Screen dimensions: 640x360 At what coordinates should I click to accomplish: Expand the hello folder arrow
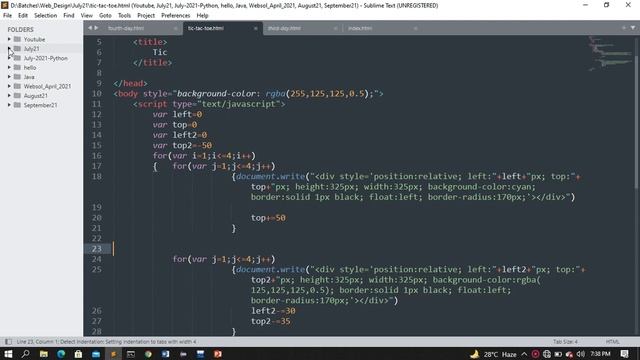pos(9,67)
